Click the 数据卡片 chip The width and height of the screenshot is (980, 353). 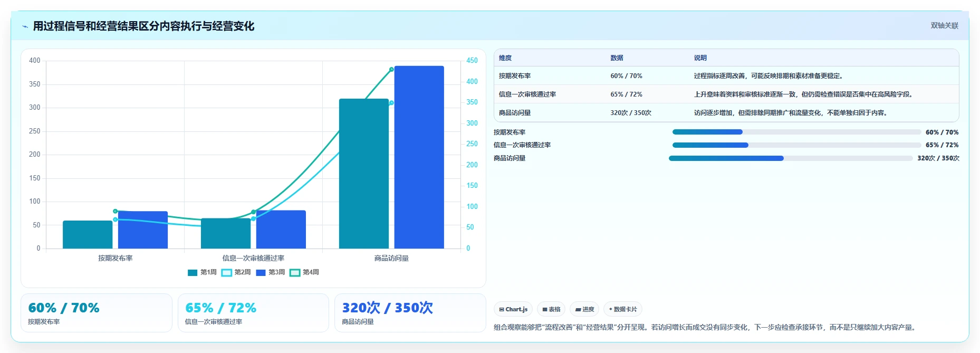(x=623, y=309)
